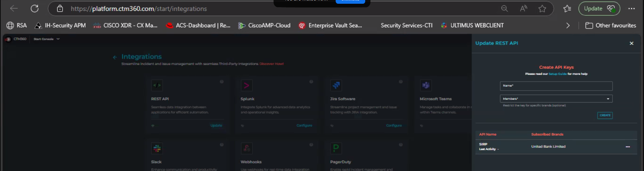This screenshot has width=644, height=171.
Task: Click the PagerDuty card title
Action: [x=341, y=162]
